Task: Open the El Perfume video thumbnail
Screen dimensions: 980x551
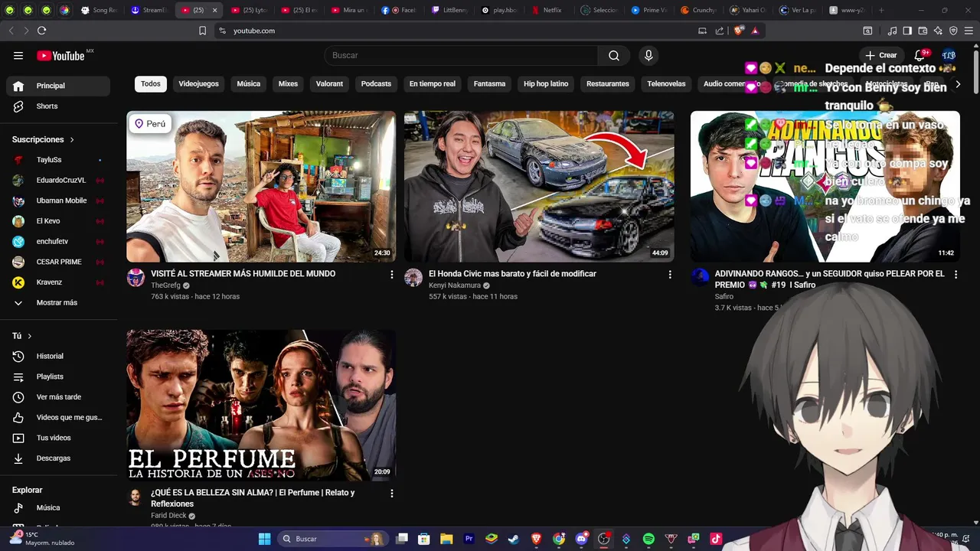Action: click(261, 406)
